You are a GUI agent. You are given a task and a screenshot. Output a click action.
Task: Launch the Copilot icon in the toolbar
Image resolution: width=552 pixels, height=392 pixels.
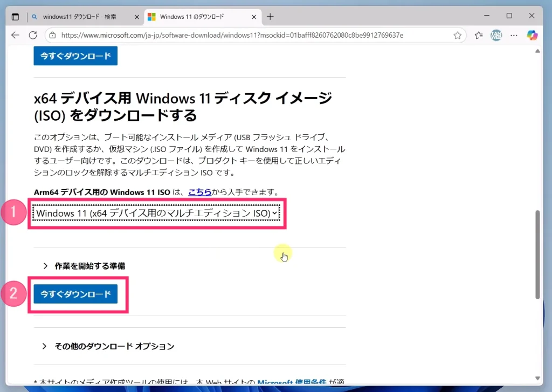point(532,36)
